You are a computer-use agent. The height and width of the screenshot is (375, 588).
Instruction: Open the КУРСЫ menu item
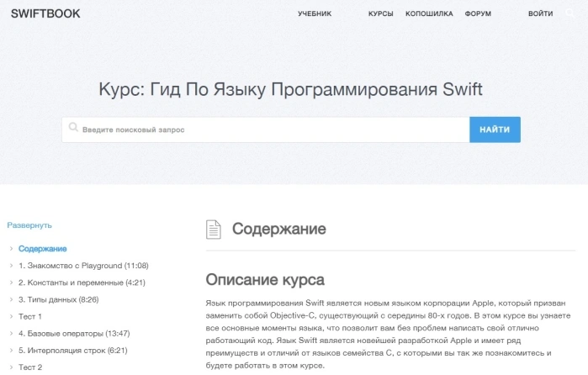[x=380, y=13]
